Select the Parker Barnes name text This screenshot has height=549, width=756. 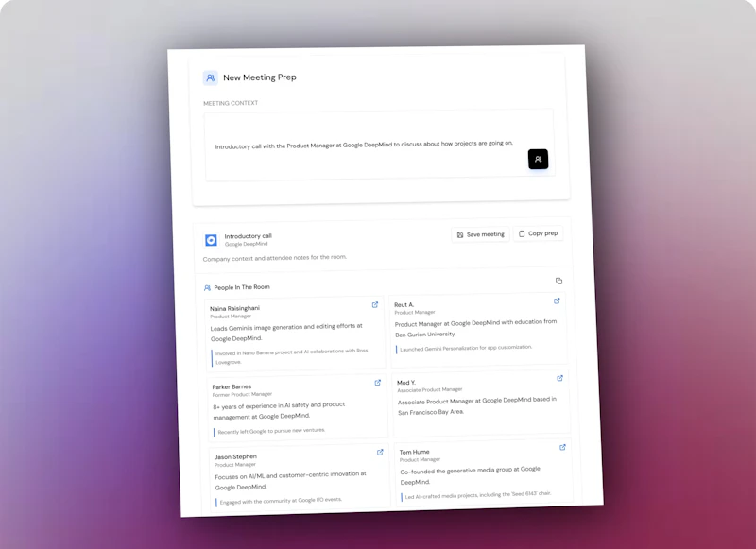click(x=232, y=386)
